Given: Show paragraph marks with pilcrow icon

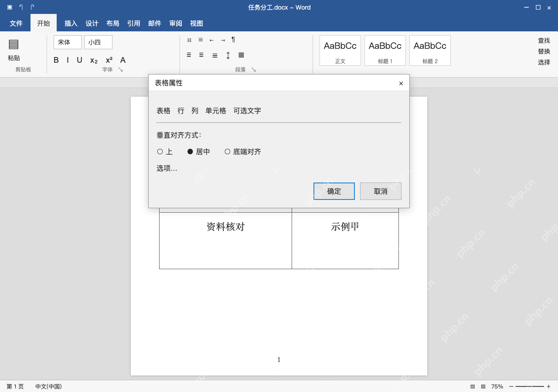Looking at the screenshot, I should coord(233,40).
